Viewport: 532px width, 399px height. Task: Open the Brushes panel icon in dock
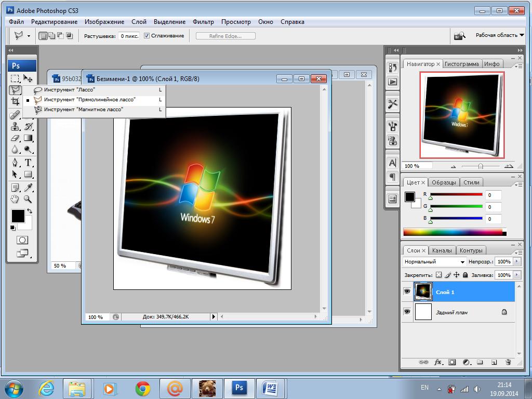tap(393, 127)
